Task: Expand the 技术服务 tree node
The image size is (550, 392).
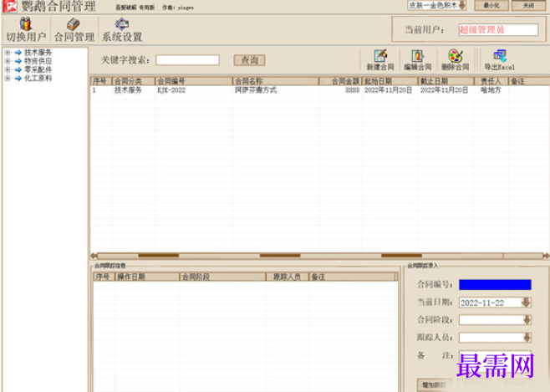Action: pyautogui.click(x=8, y=53)
